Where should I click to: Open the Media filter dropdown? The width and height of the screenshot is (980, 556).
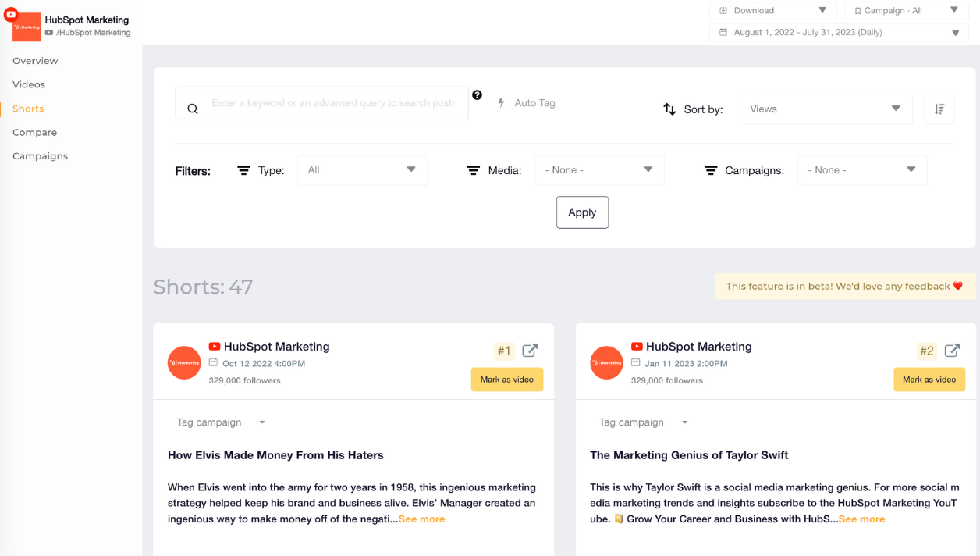pos(599,170)
